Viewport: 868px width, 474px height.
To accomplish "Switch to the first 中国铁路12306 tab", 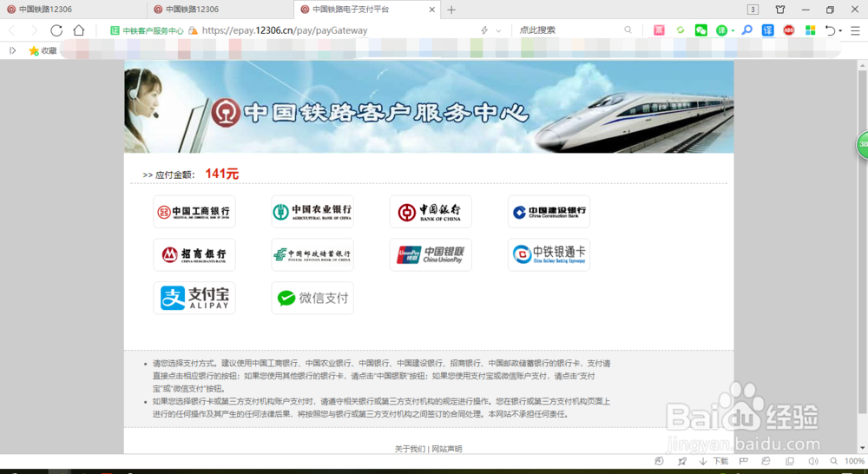I will [74, 10].
